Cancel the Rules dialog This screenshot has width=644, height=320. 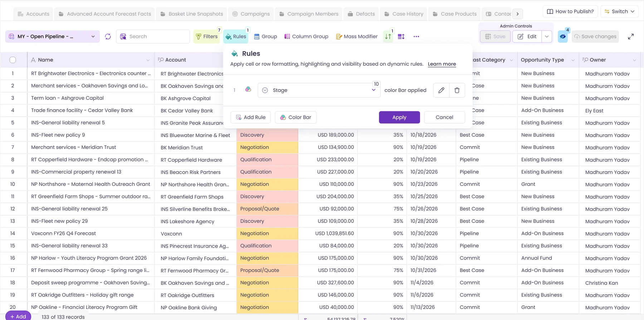[x=444, y=117]
